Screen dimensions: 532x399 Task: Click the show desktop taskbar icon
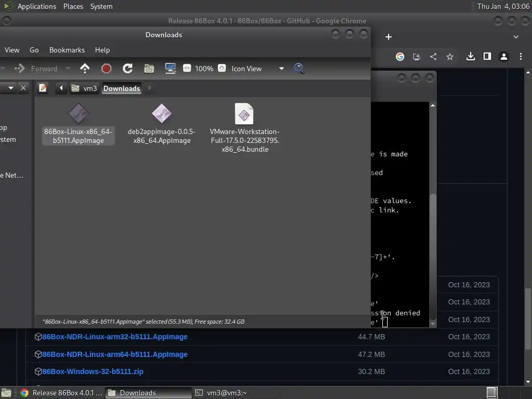coord(6,393)
